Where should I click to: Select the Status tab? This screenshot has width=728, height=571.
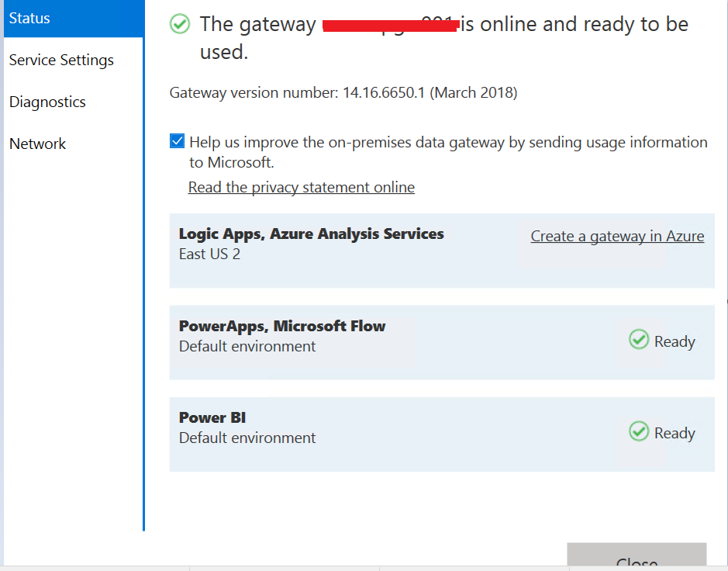click(74, 18)
